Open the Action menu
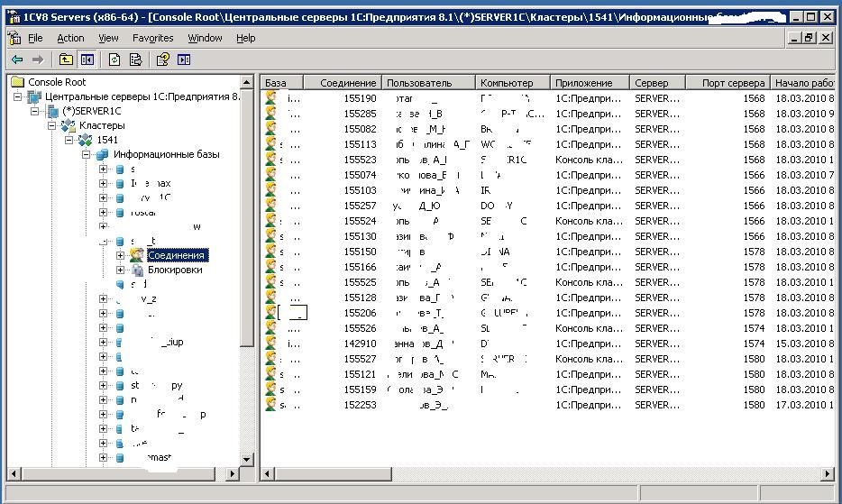 pyautogui.click(x=70, y=38)
